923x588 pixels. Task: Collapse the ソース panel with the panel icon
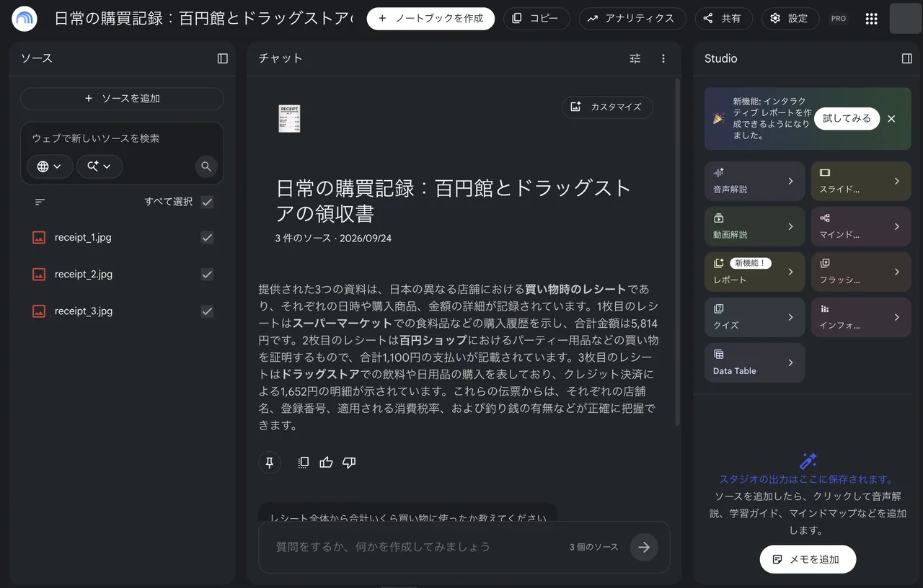[223, 58]
